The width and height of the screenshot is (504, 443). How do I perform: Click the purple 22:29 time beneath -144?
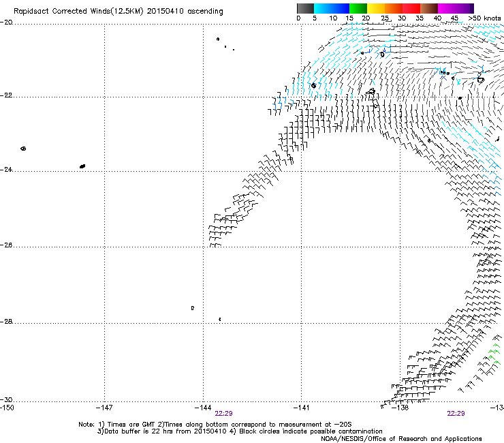223,414
